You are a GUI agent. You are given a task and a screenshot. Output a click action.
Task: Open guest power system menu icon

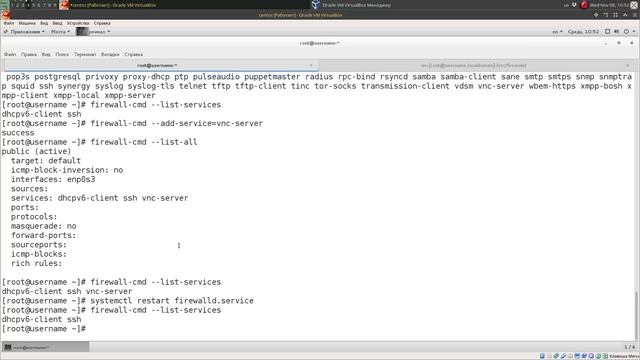pyautogui.click(x=628, y=31)
